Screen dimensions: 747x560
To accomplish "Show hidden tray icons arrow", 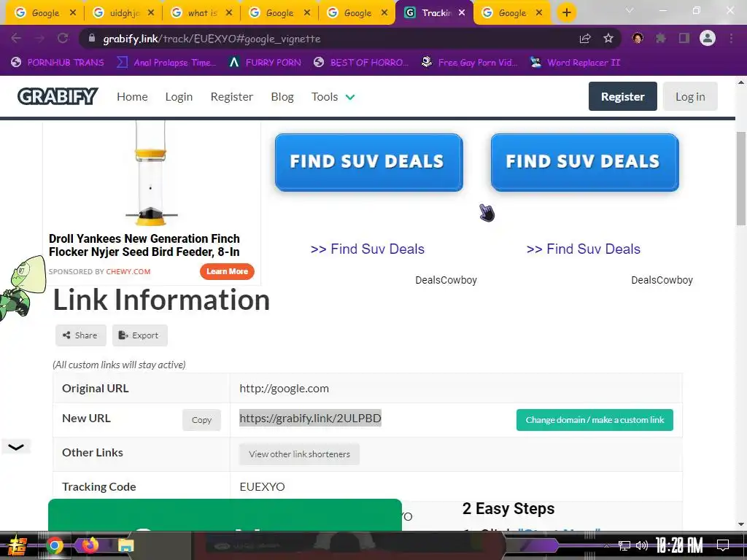I will pyautogui.click(x=606, y=545).
